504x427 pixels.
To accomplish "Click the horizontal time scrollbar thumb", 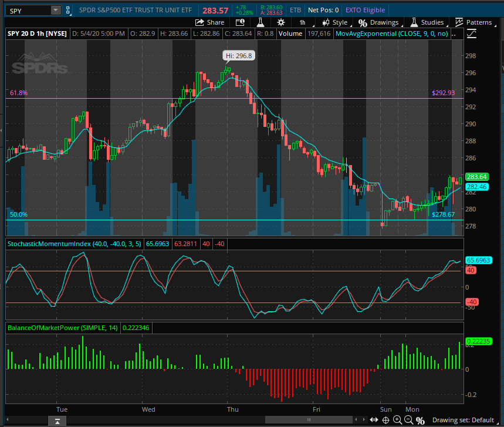I will [309, 419].
